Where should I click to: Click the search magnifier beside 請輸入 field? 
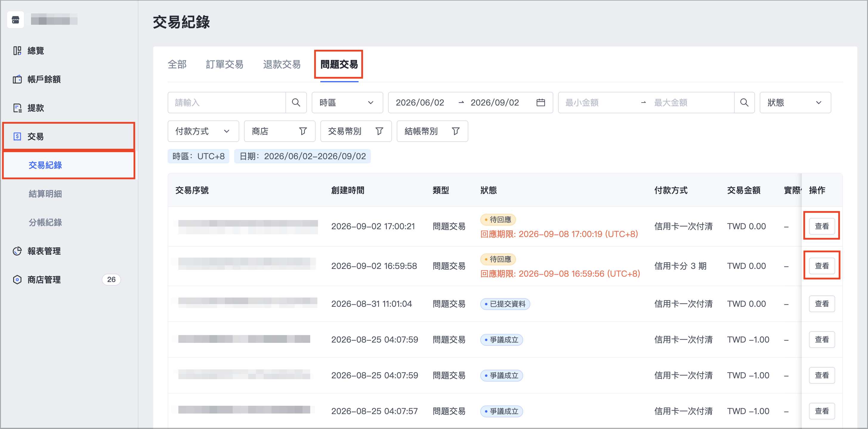pyautogui.click(x=296, y=102)
